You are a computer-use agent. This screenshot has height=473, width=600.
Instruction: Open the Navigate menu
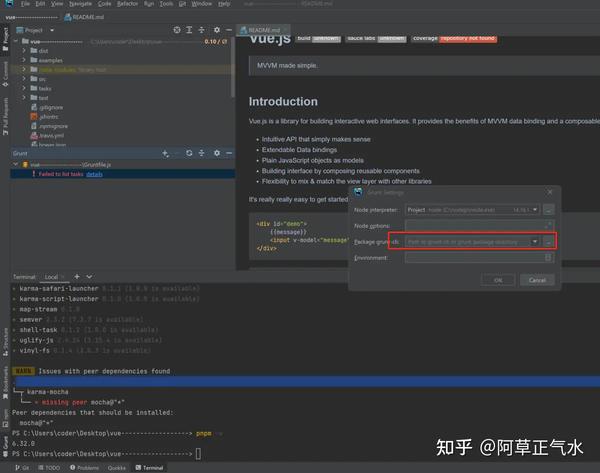click(x=80, y=4)
